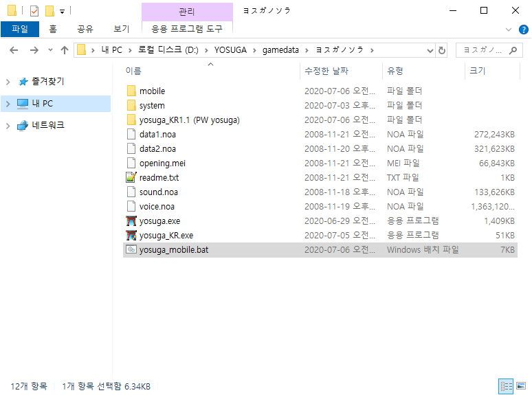Select 즐겨찾기 in the navigation pane
The image size is (532, 395).
coord(48,81)
